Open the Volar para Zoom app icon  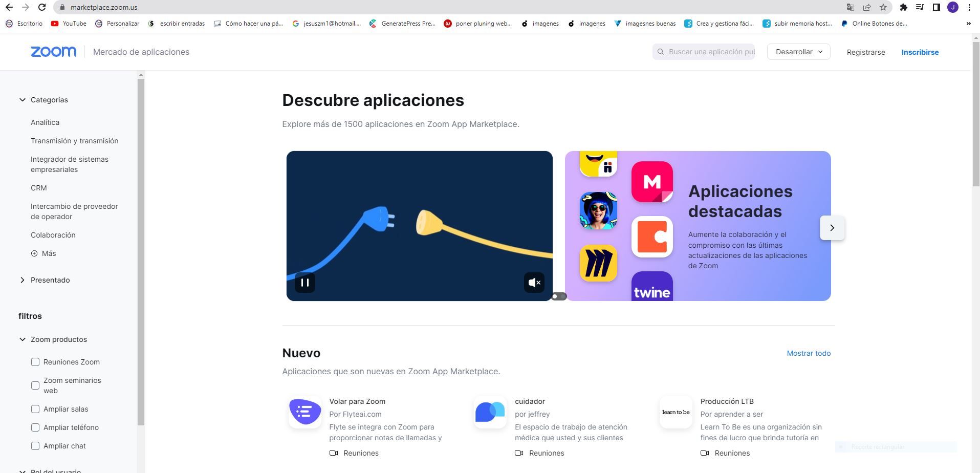click(x=305, y=412)
